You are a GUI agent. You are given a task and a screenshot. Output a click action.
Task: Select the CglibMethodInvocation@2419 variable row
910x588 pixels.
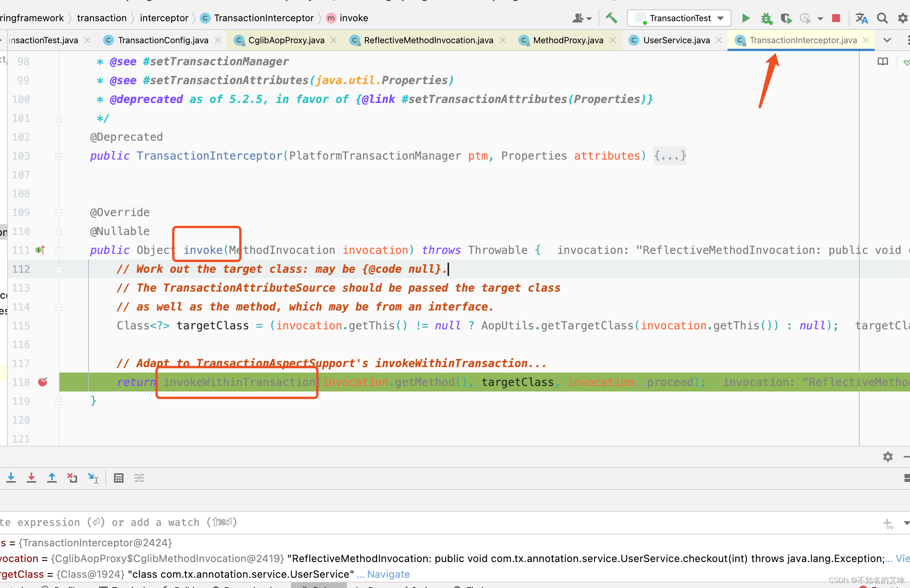(455, 559)
